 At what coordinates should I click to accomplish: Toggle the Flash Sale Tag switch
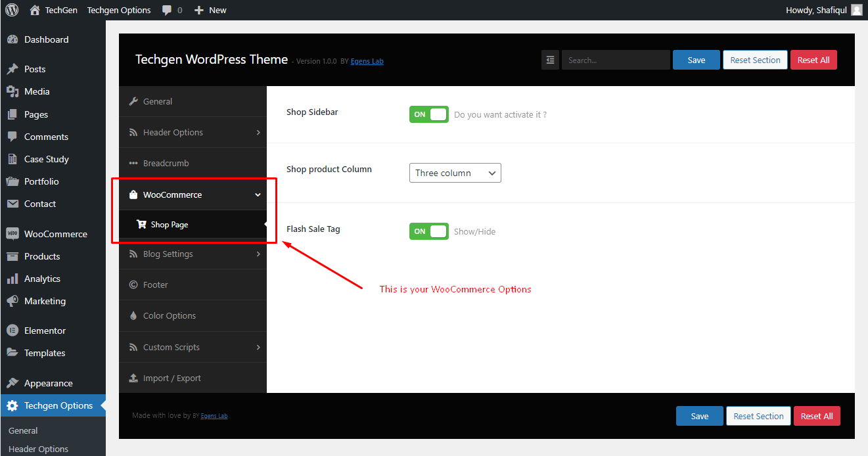click(429, 231)
